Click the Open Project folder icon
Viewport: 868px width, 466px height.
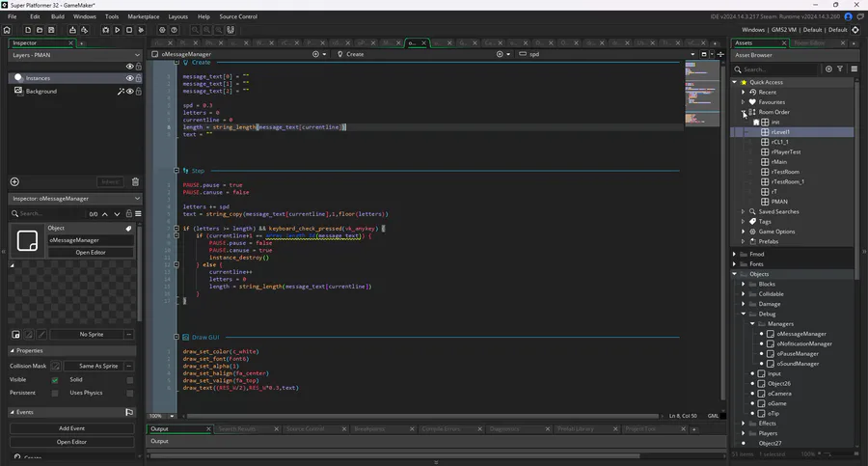tap(40, 30)
